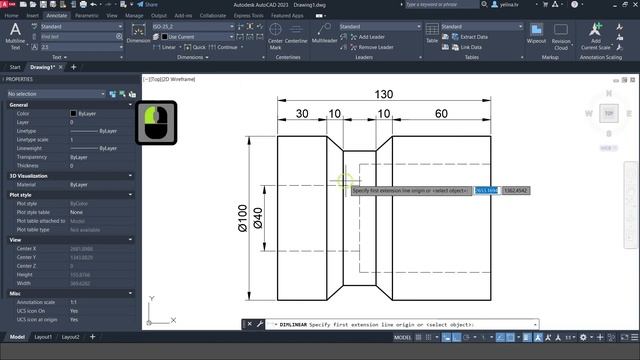Select the Center Mark tool
The image size is (640, 360).
click(275, 36)
